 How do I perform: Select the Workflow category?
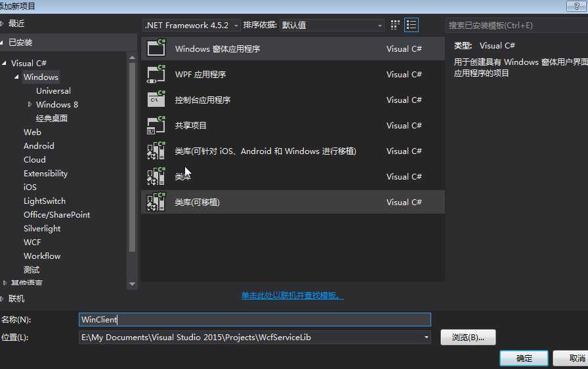[x=42, y=256]
